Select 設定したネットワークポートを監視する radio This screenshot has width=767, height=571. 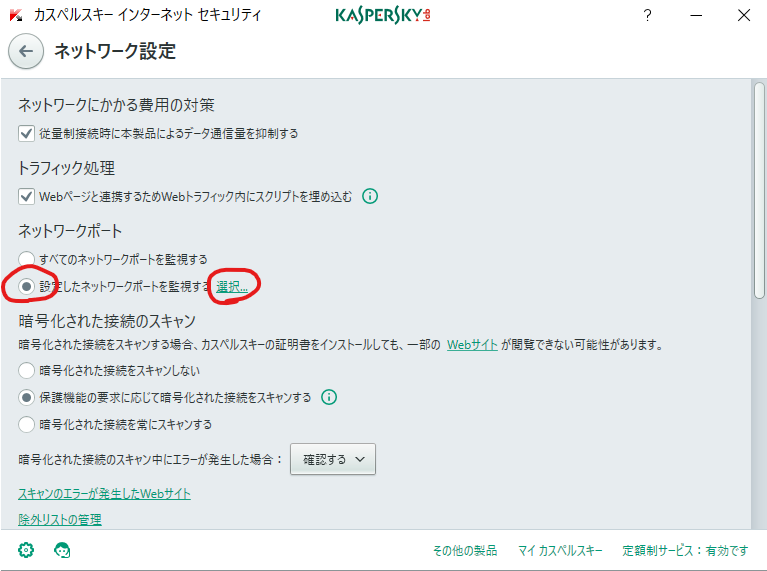(x=26, y=286)
